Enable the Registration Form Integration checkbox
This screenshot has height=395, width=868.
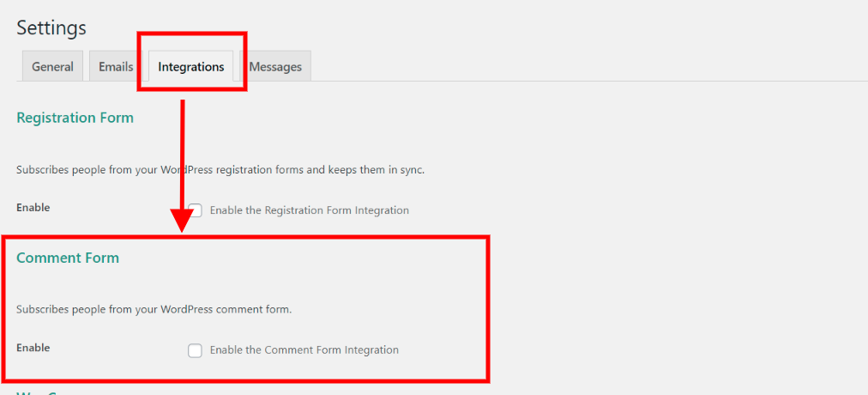pyautogui.click(x=195, y=210)
